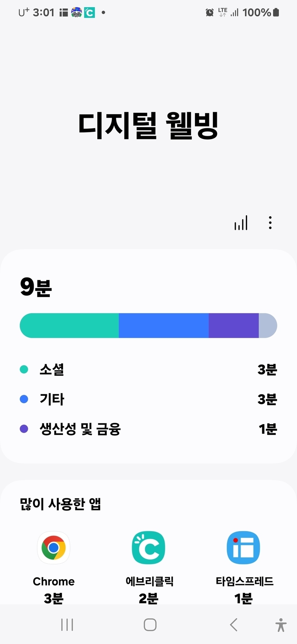The width and height of the screenshot is (297, 644).
Task: Tap the 에브리클릭 app icon
Action: click(148, 548)
